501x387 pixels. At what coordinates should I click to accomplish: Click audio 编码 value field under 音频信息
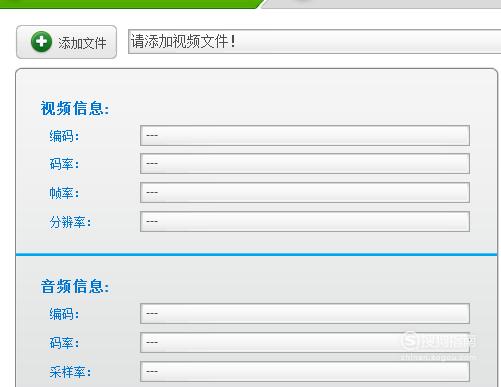(305, 313)
